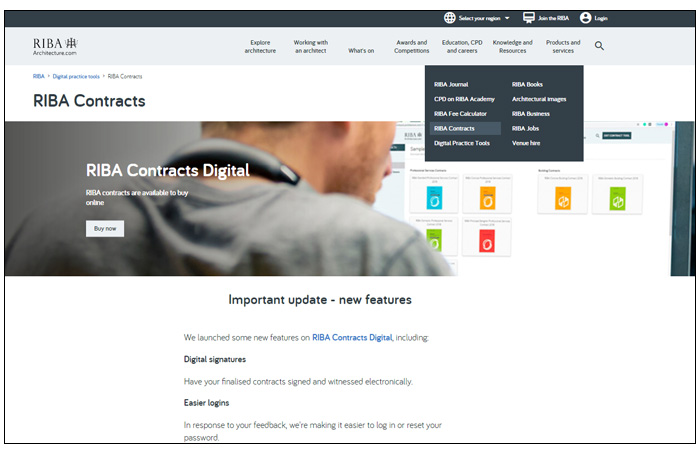700x455 pixels.
Task: Open the What's on menu
Action: click(361, 51)
